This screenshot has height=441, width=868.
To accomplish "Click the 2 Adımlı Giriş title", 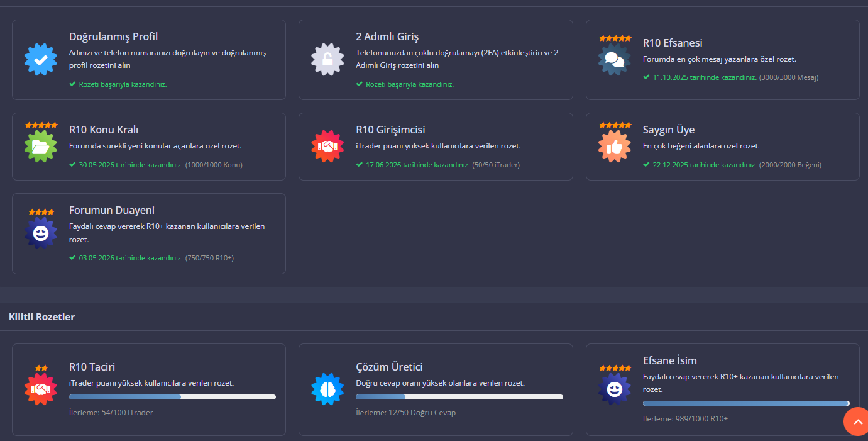I will click(x=387, y=36).
